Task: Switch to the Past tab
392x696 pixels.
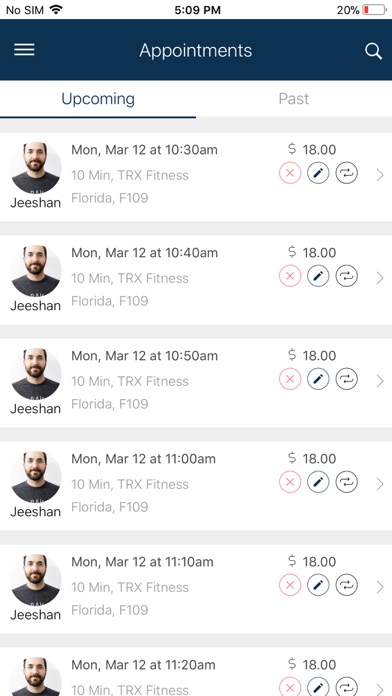Action: point(293,99)
